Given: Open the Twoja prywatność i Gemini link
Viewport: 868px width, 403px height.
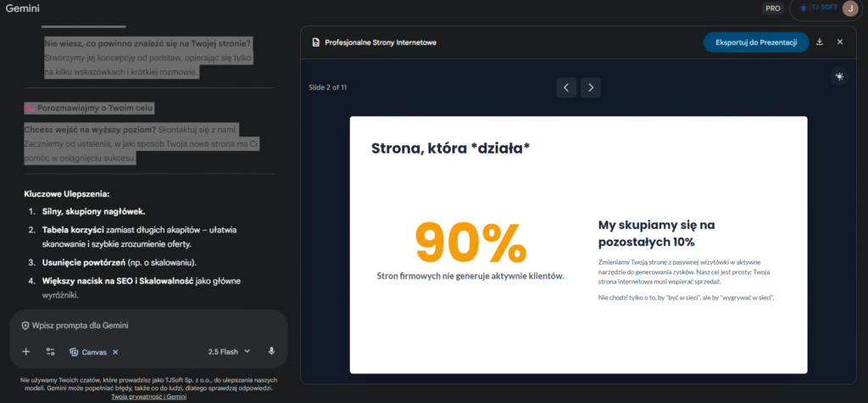Looking at the screenshot, I should click(148, 396).
